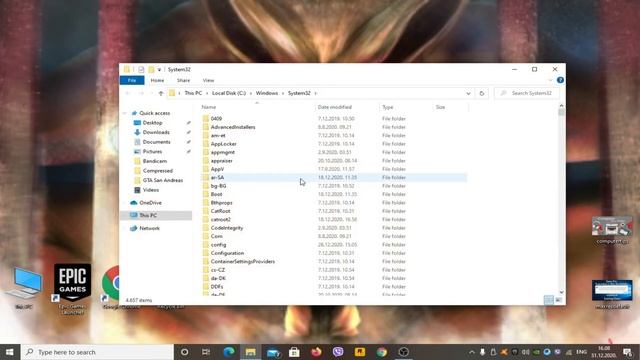Image resolution: width=640 pixels, height=360 pixels.
Task: Select Videos in navigation pane
Action: point(151,190)
